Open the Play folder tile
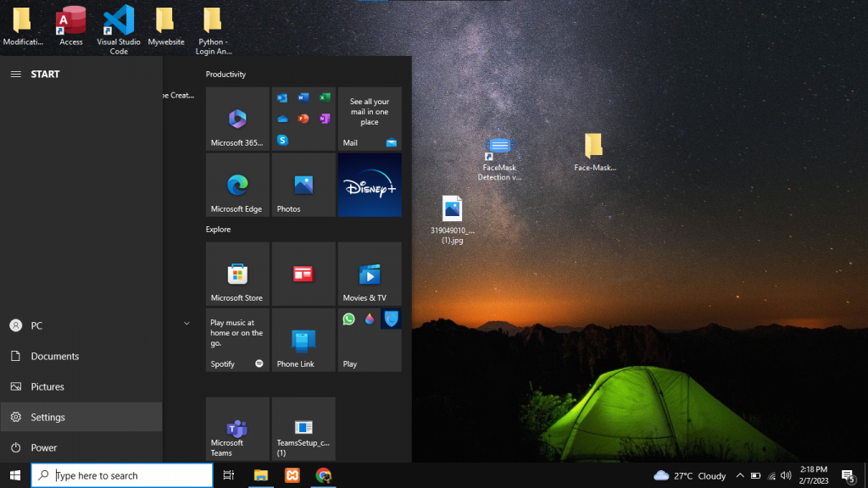This screenshot has height=488, width=868. coord(370,340)
